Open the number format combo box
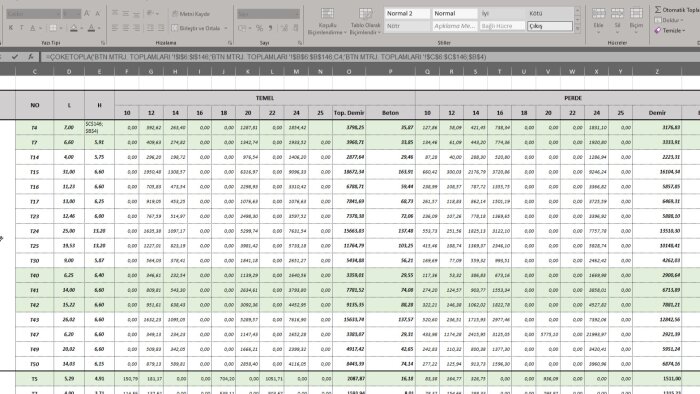Screen dimensions: 700x394 (x=268, y=14)
